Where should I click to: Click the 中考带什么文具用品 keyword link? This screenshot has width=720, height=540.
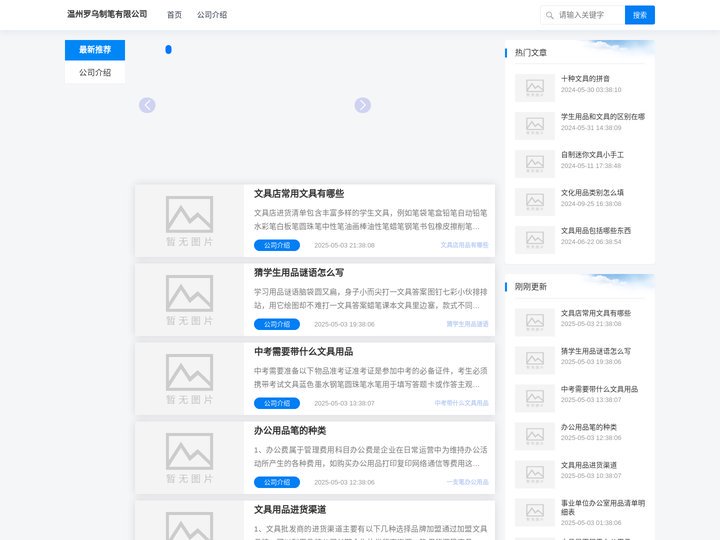tap(461, 403)
